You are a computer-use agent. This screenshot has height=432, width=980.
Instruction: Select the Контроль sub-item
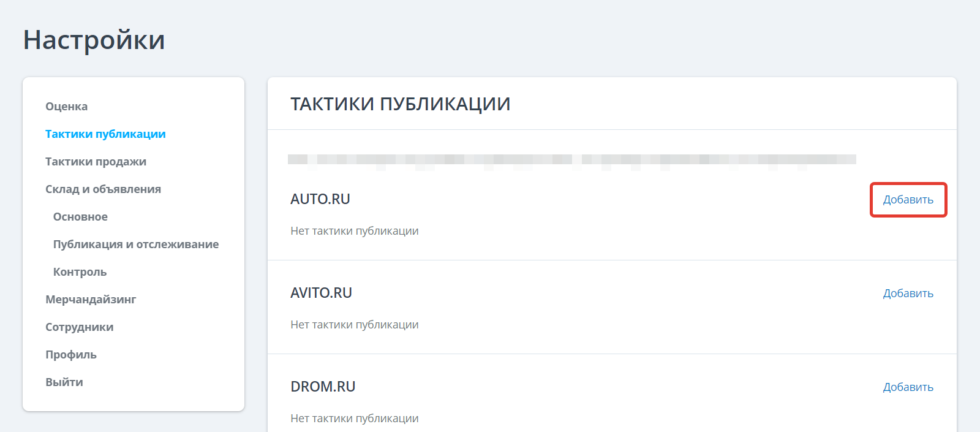coord(80,272)
